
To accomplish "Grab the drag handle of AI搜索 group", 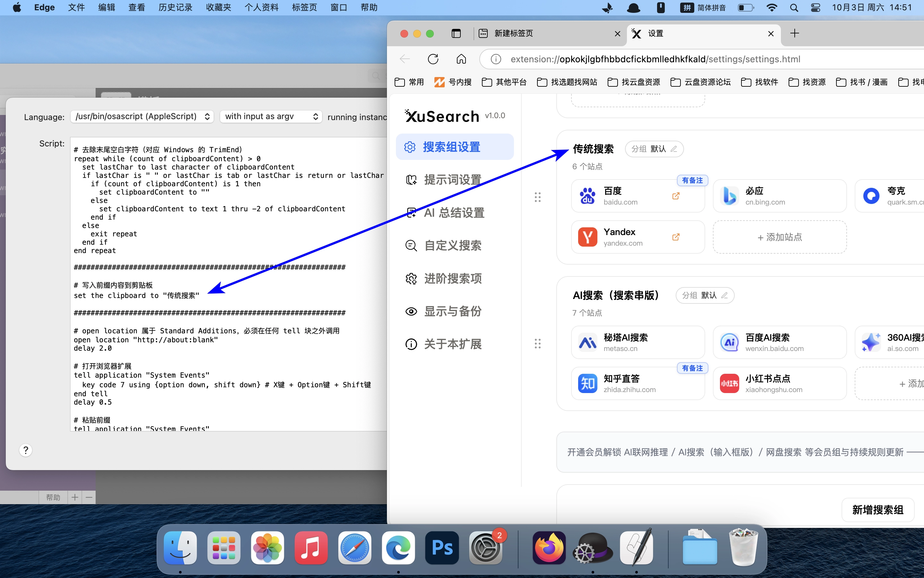I will [538, 344].
